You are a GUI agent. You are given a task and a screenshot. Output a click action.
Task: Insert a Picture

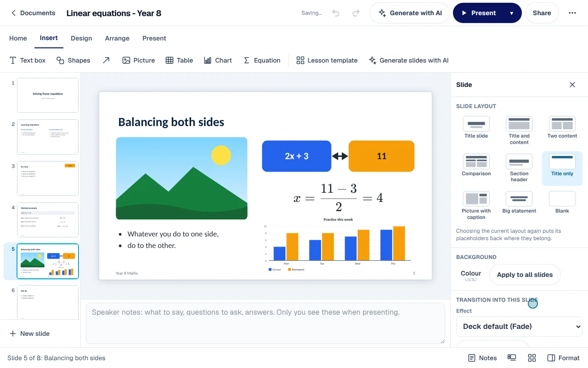click(x=139, y=60)
